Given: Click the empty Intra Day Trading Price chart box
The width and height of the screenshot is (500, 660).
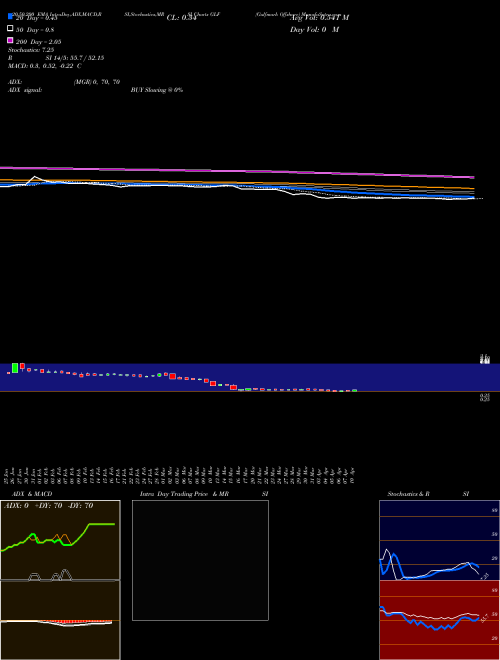Looking at the screenshot, I should point(200,560).
